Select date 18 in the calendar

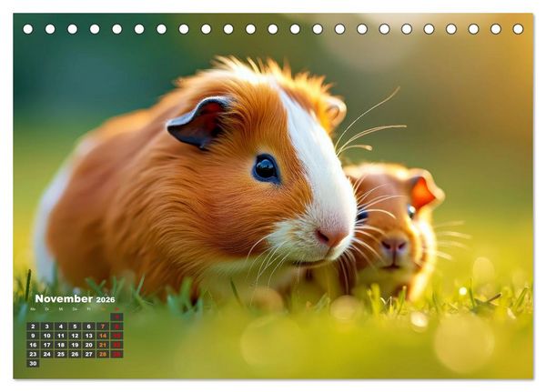coord(61,345)
